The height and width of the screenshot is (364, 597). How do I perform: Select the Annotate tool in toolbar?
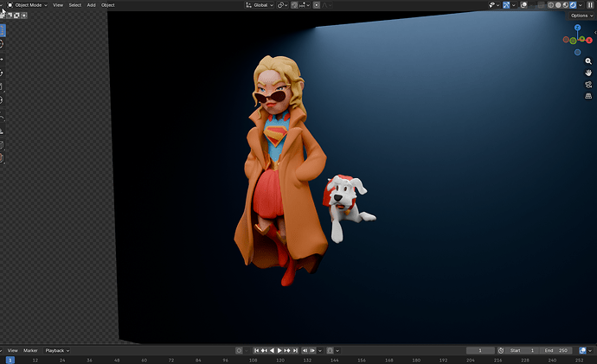click(x=2, y=117)
